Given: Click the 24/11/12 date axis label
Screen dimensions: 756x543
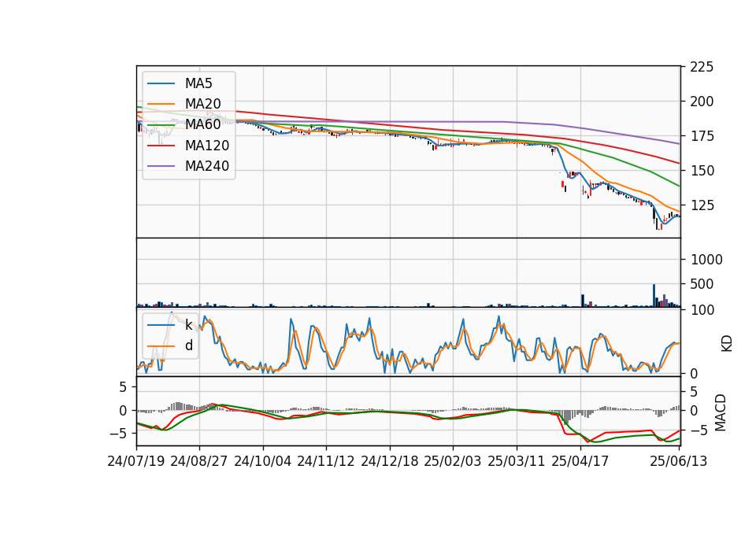Looking at the screenshot, I should tap(326, 461).
